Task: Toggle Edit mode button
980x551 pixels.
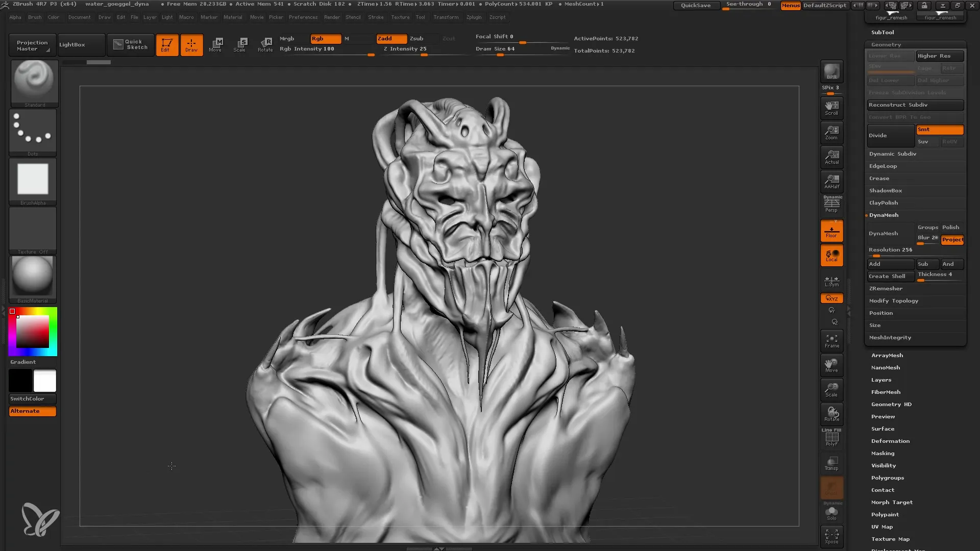Action: (x=167, y=44)
